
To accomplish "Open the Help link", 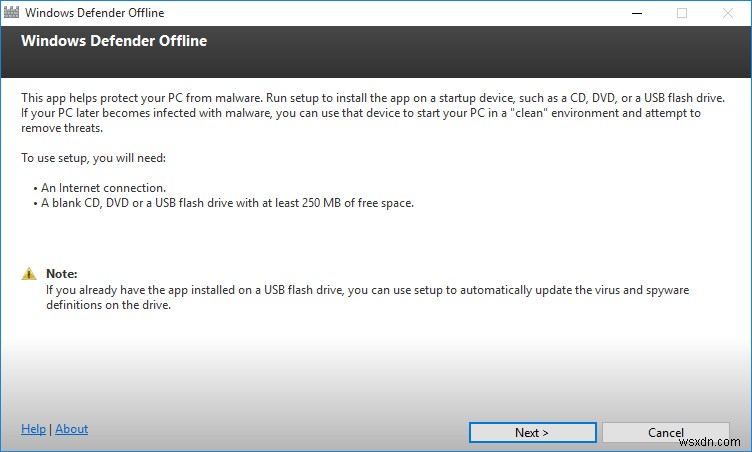I will click(x=34, y=428).
